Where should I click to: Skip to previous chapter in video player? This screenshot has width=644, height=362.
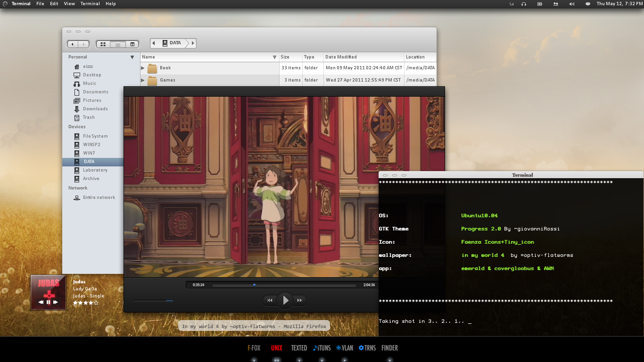[x=270, y=300]
